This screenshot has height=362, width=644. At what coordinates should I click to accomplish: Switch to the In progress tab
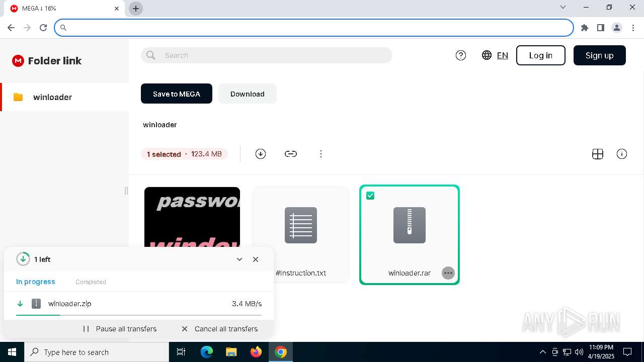[x=36, y=282]
